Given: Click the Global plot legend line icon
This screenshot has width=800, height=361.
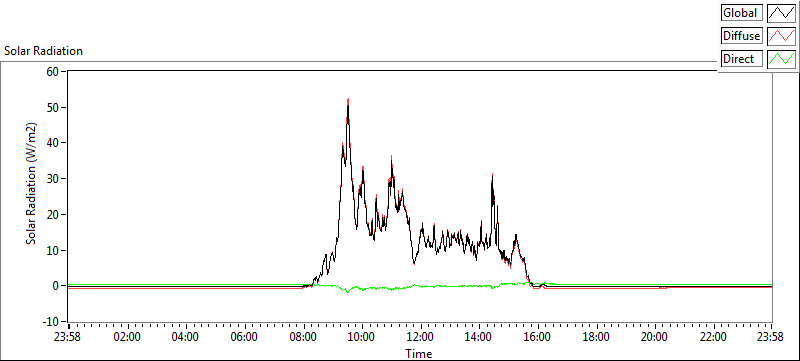Looking at the screenshot, I should coord(782,13).
